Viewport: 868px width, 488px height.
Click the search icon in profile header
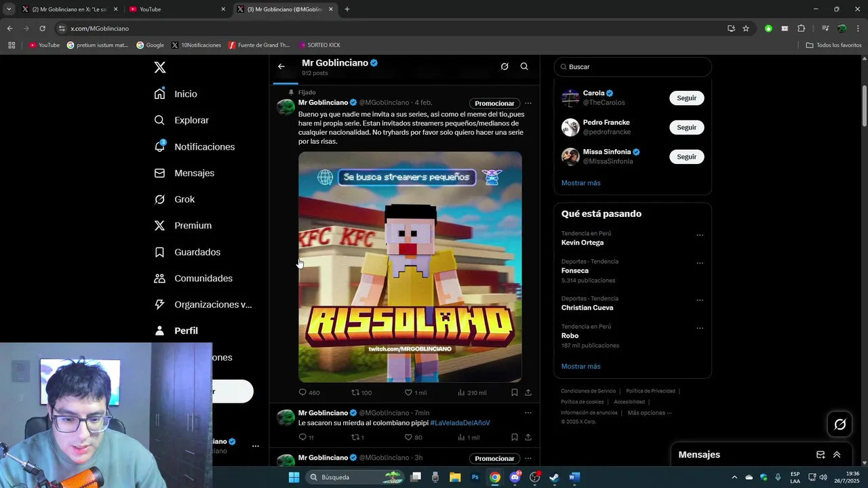click(524, 66)
